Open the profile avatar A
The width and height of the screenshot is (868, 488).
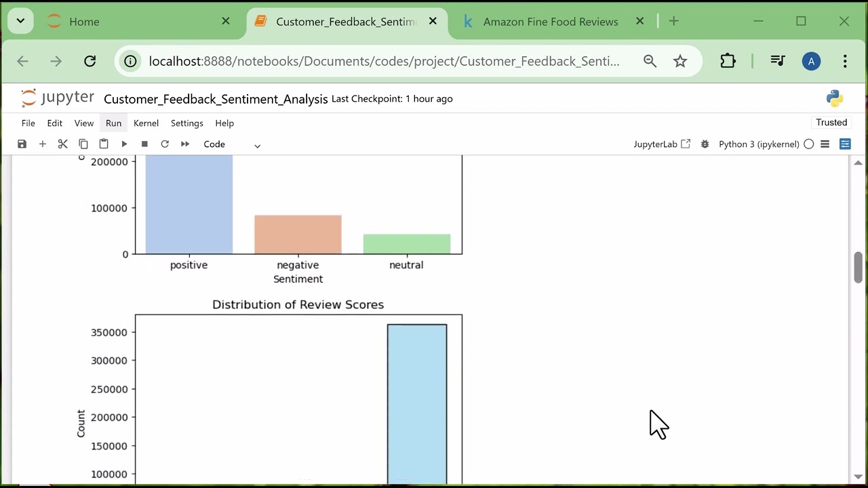click(x=811, y=61)
